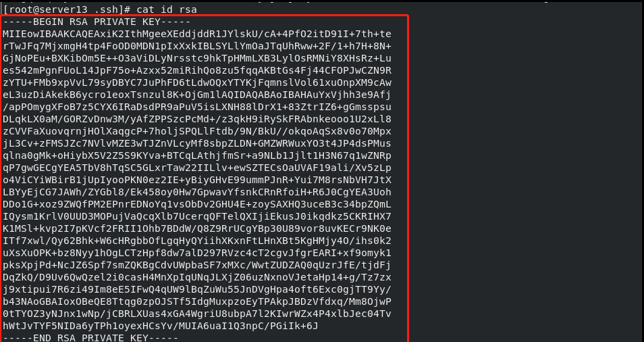
Task: Click the key line starting with pksXpjPd+NcJZ6
Action: (197, 265)
